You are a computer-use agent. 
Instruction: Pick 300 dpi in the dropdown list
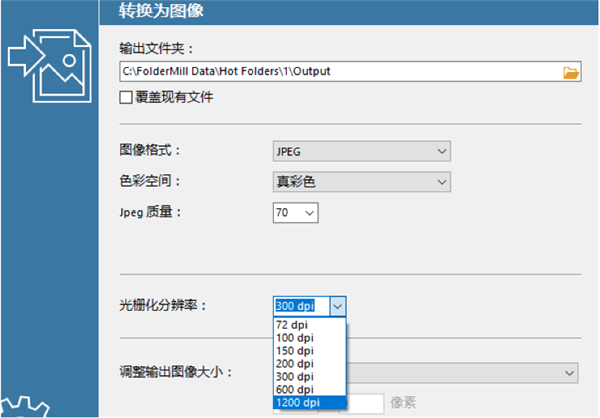[310, 377]
